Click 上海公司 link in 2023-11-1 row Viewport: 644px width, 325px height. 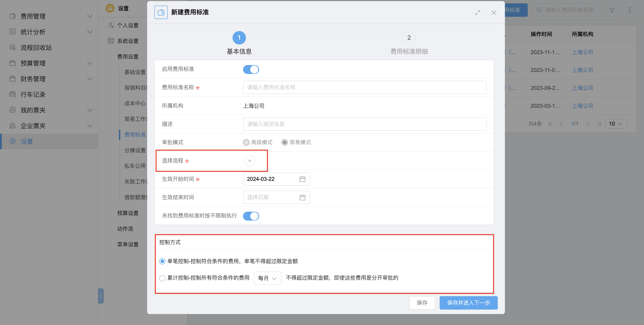(583, 52)
